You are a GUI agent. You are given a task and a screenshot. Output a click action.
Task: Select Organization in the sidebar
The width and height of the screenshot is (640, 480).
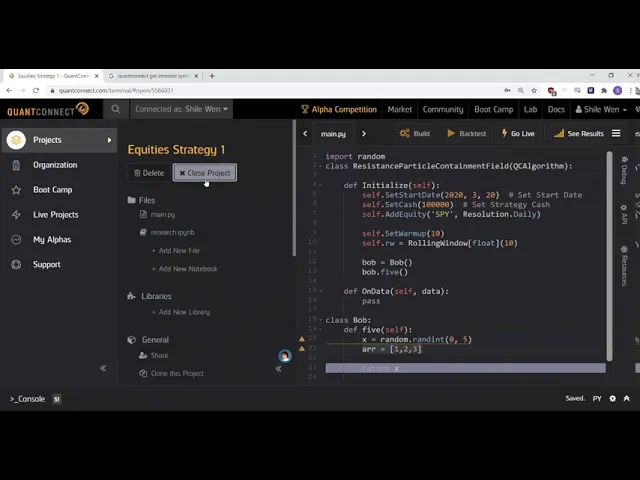click(x=55, y=165)
